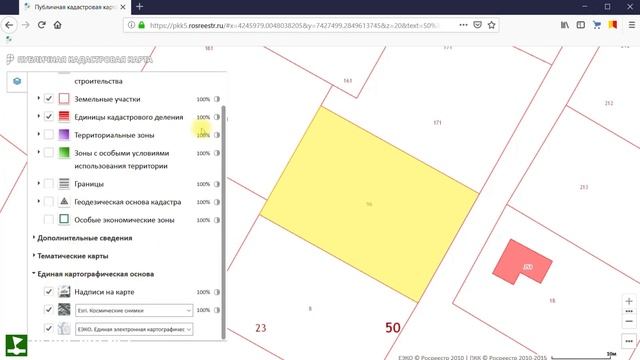The height and width of the screenshot is (360, 640).
Task: Bookmark this page with star
Action: [x=491, y=25]
